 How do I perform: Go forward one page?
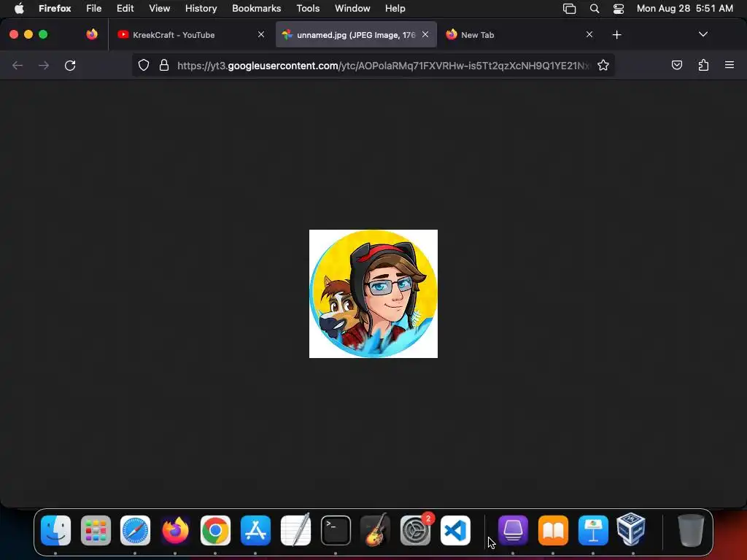click(44, 65)
